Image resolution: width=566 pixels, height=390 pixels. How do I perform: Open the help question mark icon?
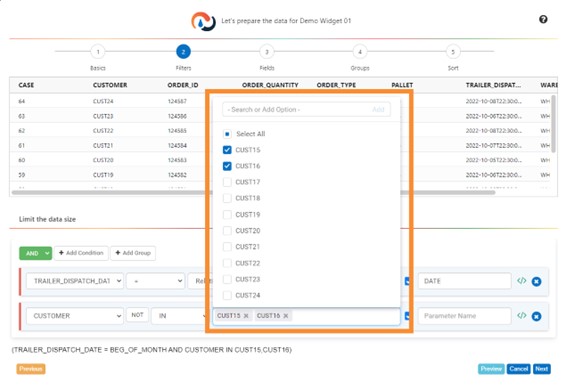(543, 20)
